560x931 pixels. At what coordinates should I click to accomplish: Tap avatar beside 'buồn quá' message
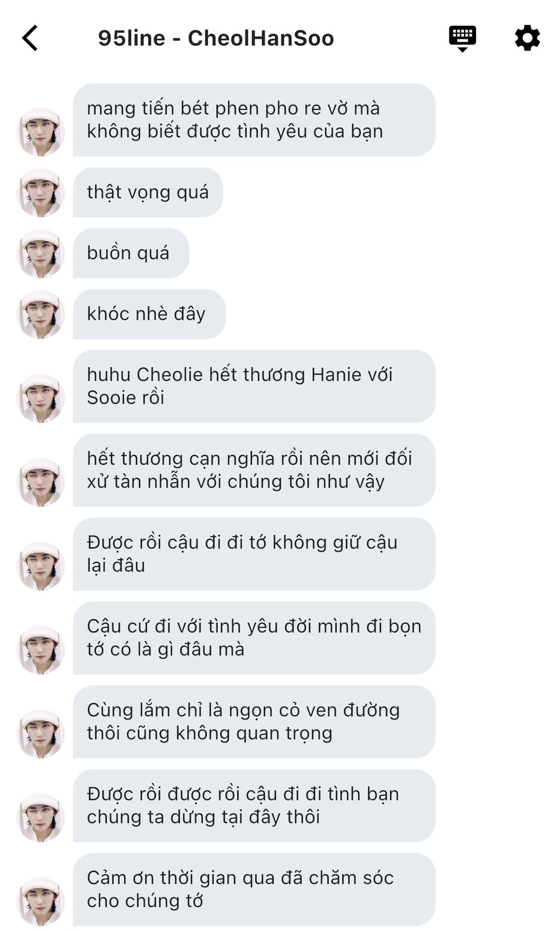(41, 253)
